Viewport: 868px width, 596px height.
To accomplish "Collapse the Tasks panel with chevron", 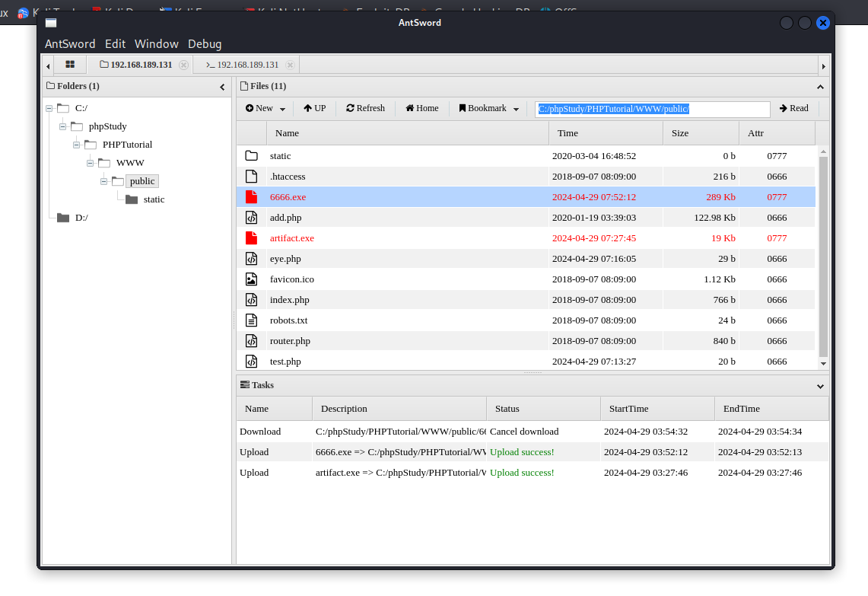I will [x=820, y=386].
